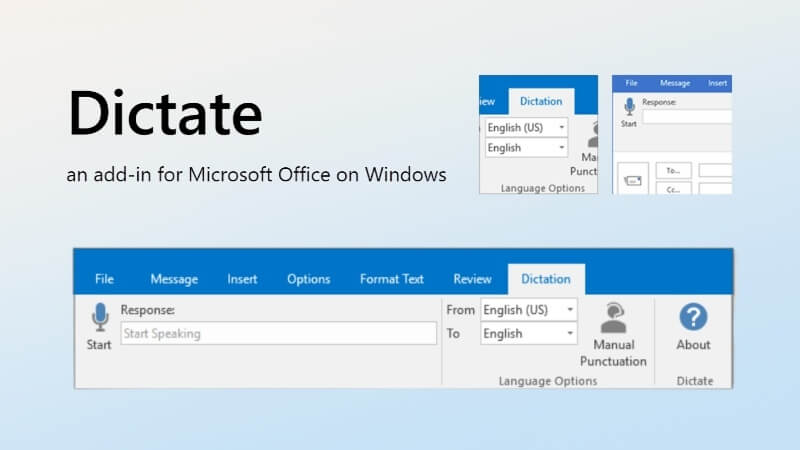Click the add-in for Microsoft Office subtitle
The height and width of the screenshot is (450, 800).
[256, 174]
